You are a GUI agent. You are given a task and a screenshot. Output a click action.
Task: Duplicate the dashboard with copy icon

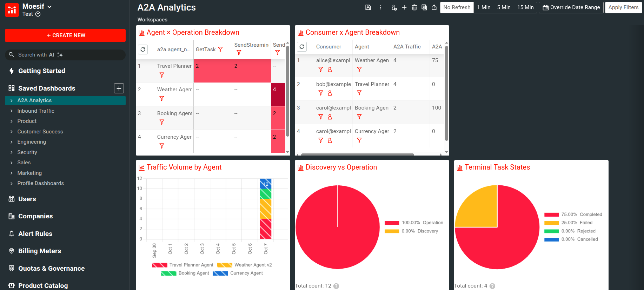(x=424, y=7)
